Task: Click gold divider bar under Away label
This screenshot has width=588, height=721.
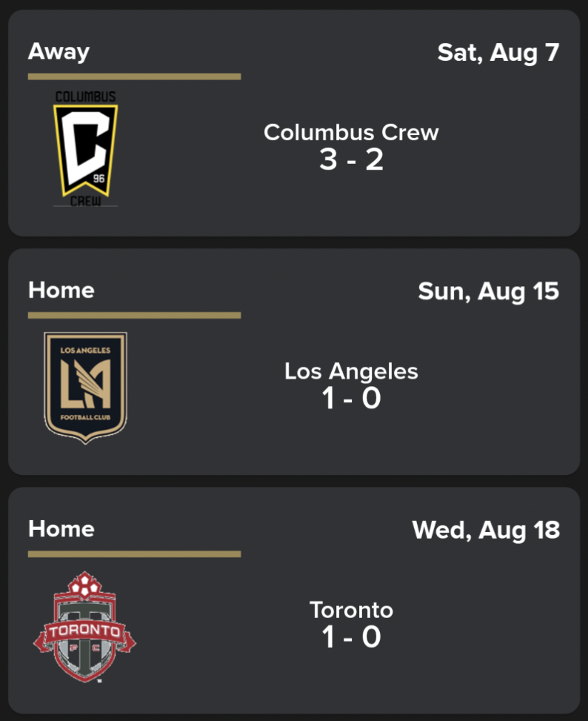Action: (x=134, y=77)
